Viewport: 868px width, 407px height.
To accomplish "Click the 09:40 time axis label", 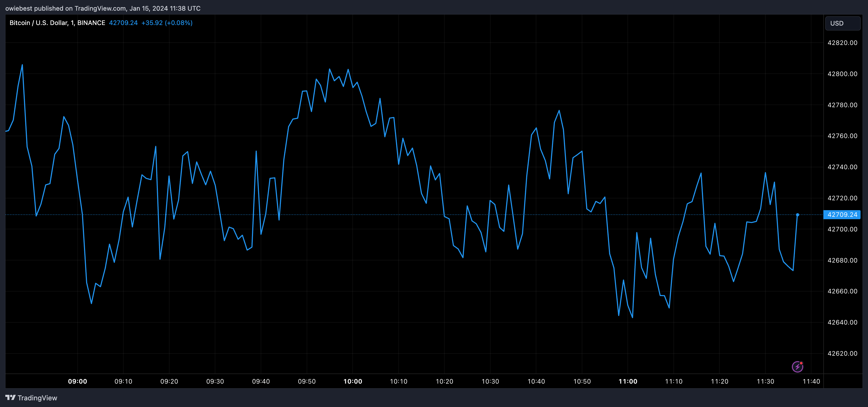I will [261, 381].
